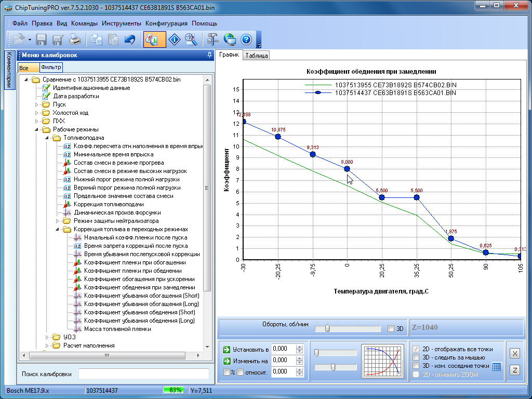Toggle the 'относит.' checkbox

[241, 372]
